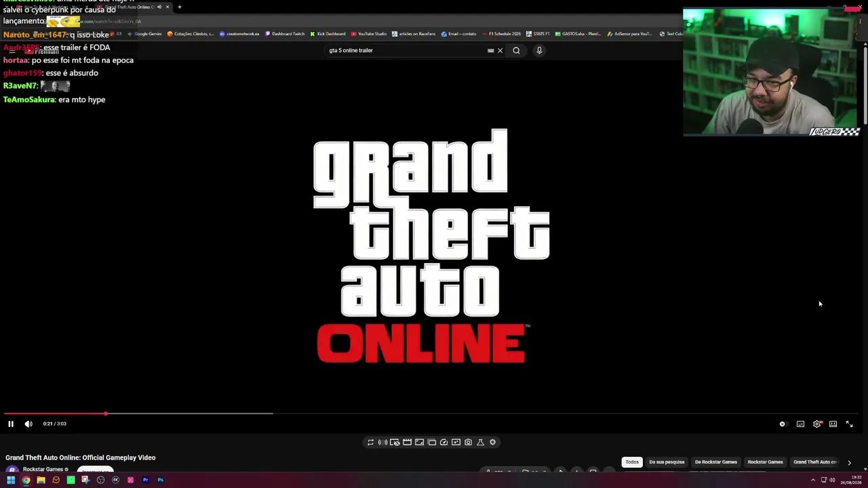Open the 'AdSense para YouT...' bookmark
This screenshot has height=488, width=868.
point(629,34)
